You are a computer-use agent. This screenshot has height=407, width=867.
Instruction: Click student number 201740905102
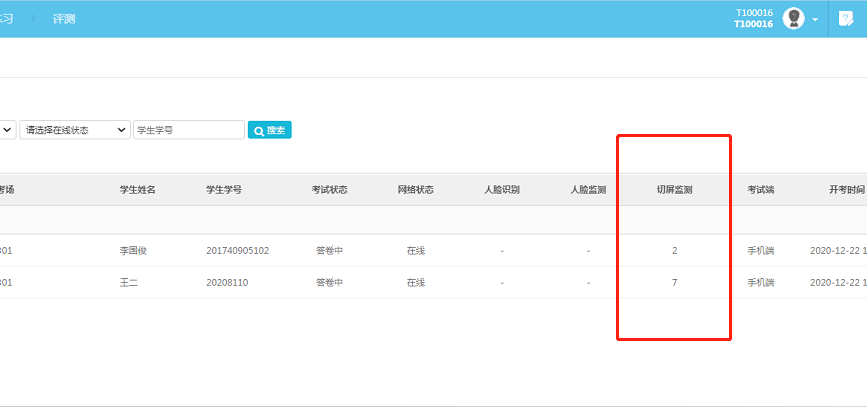[237, 251]
